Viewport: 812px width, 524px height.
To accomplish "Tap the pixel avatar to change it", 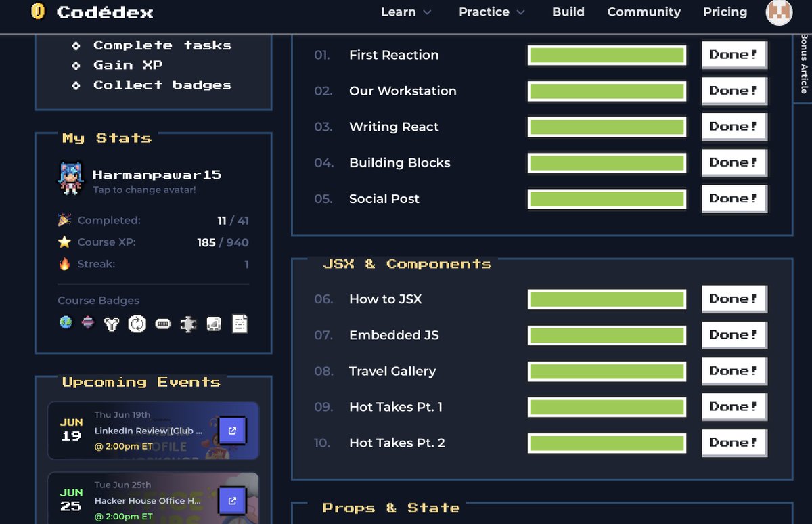I will pos(71,179).
